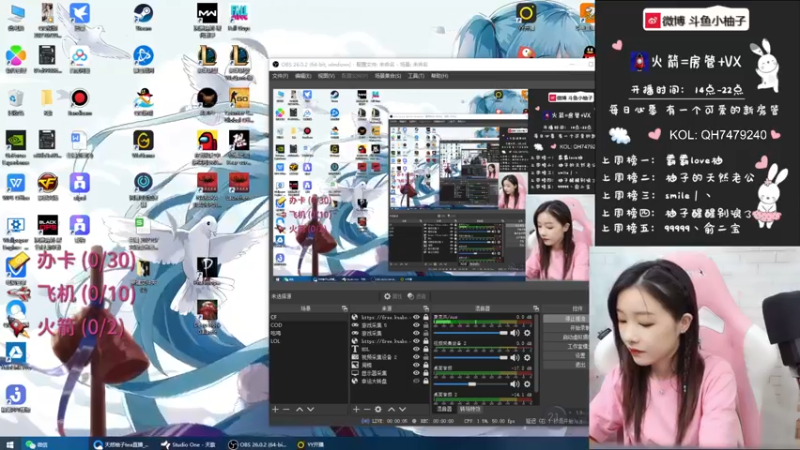Open the Among Us desktop shortcut

(x=207, y=145)
